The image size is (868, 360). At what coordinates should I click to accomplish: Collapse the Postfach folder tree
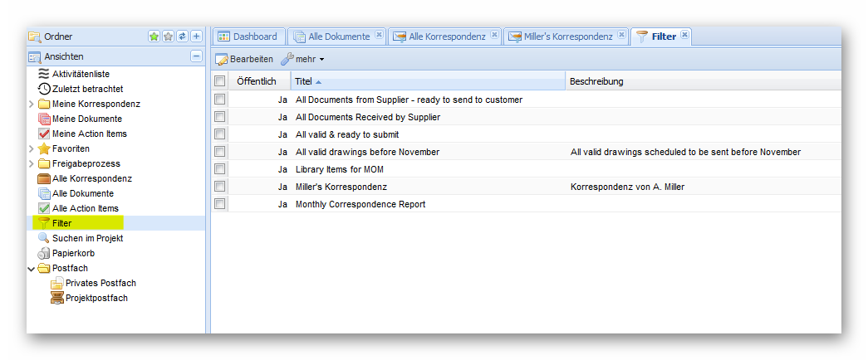32,268
